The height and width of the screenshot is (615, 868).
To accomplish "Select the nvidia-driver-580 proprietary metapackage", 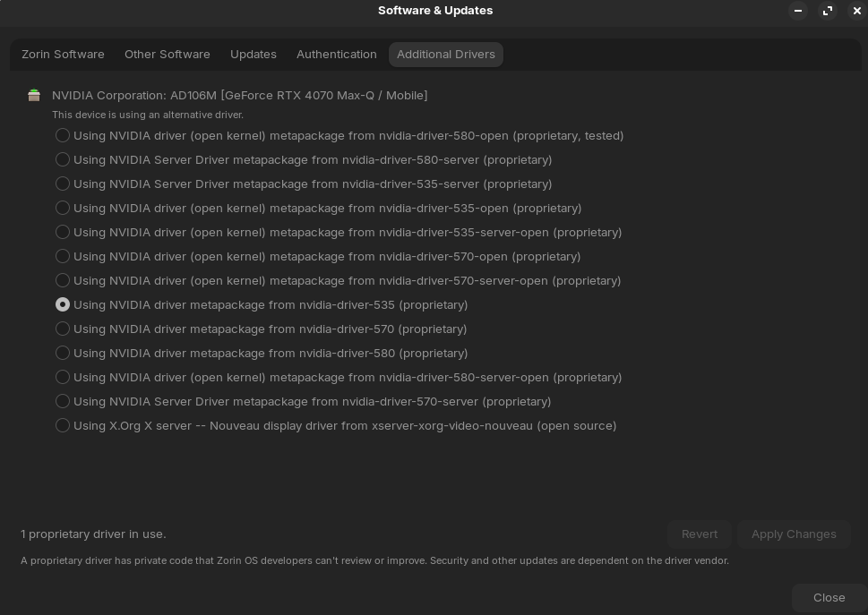I will [63, 353].
